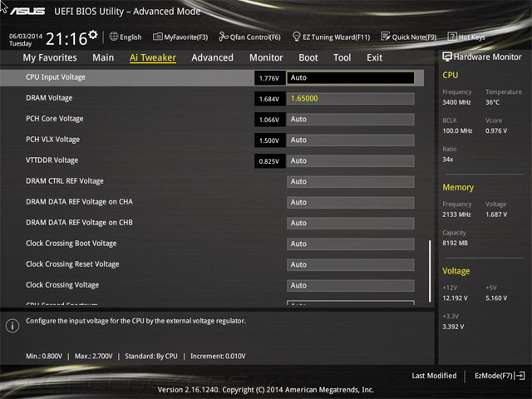Viewport: 532px width, 399px height.
Task: Click the 8192 MB capacity value
Action: tap(455, 243)
